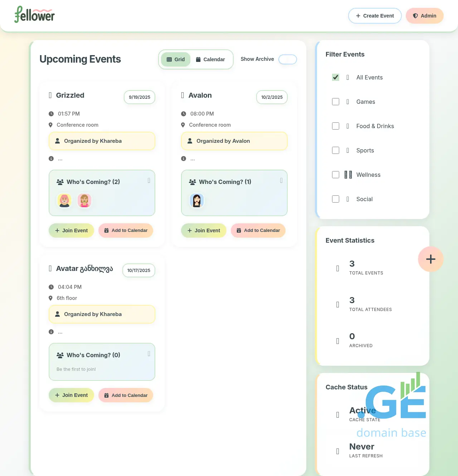Join the Avalon event
The width and height of the screenshot is (458, 476).
pos(204,230)
